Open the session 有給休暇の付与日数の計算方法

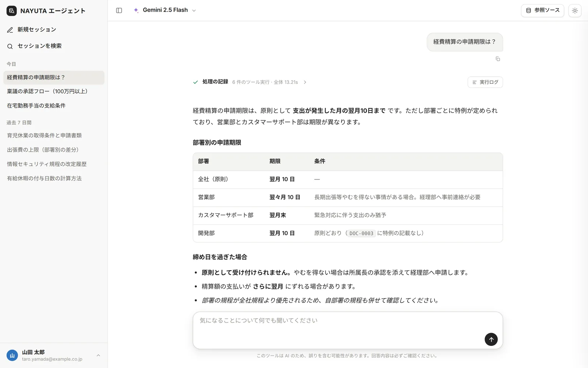pyautogui.click(x=54, y=178)
